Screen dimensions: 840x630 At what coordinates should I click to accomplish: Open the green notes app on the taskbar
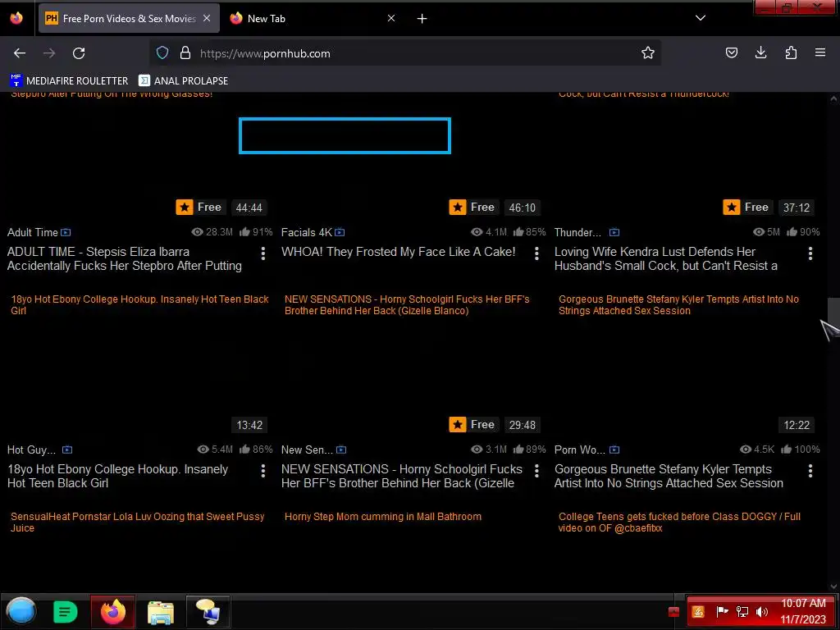[66, 612]
